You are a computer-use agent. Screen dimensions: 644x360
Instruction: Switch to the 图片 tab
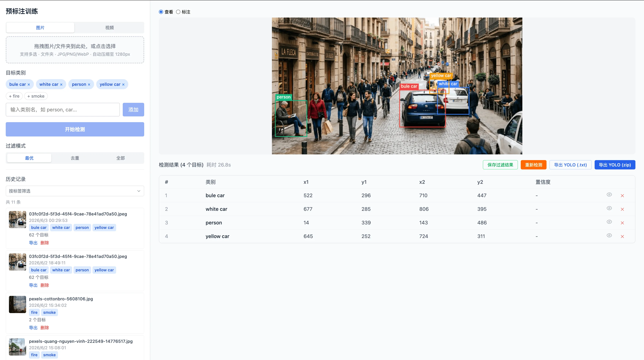[40, 28]
